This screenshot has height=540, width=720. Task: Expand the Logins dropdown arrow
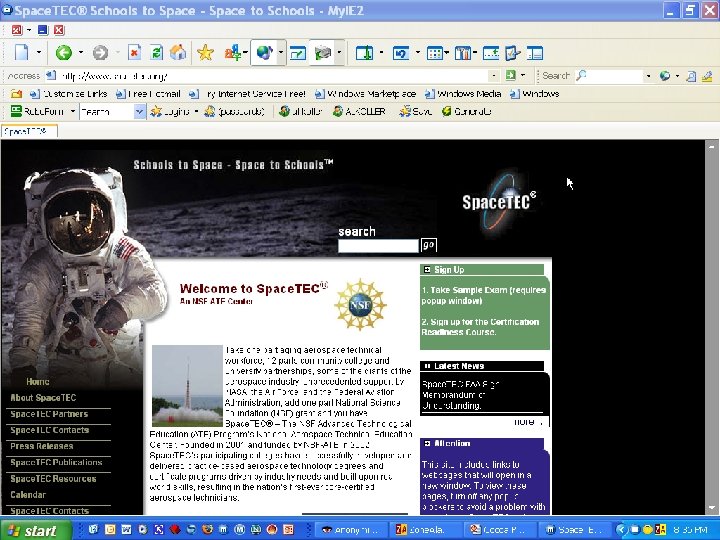(196, 111)
